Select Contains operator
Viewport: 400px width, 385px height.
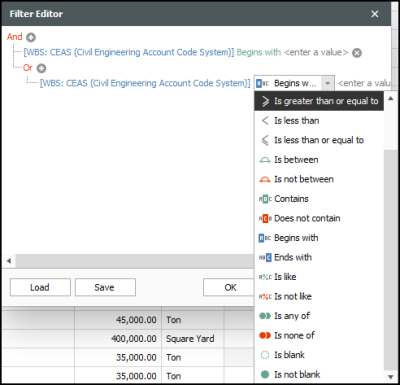pyautogui.click(x=319, y=199)
